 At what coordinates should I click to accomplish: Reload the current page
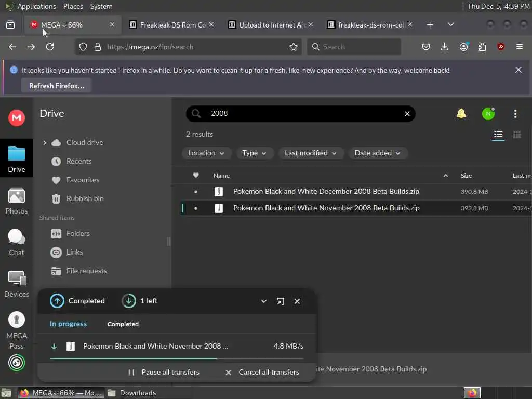[x=50, y=47]
